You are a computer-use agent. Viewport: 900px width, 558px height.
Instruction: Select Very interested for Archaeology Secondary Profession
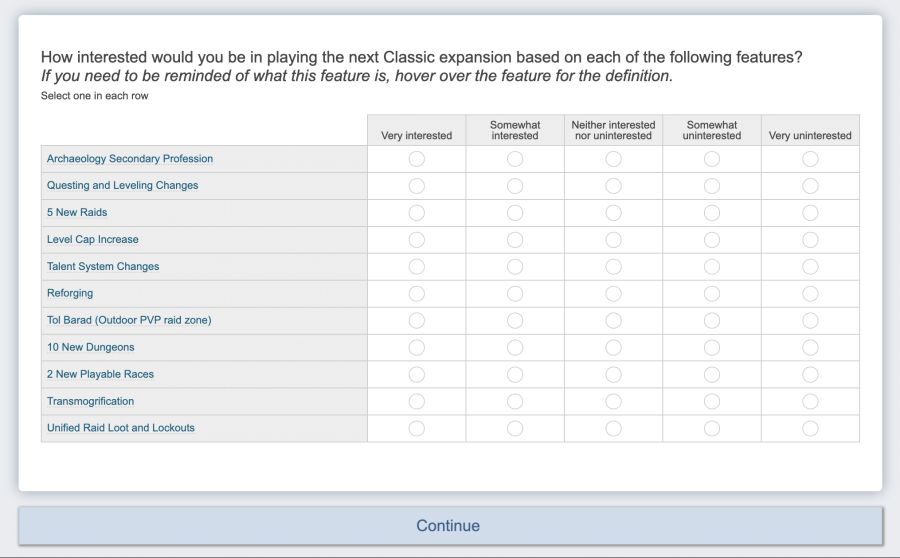click(416, 159)
